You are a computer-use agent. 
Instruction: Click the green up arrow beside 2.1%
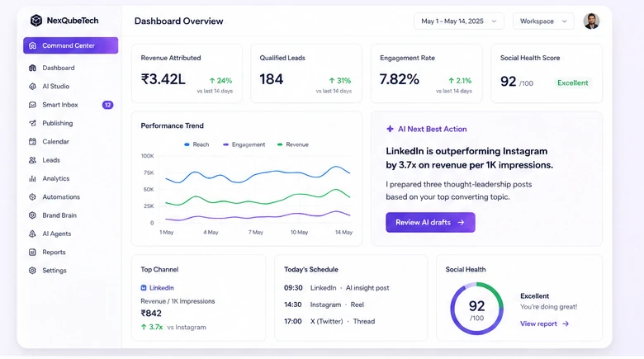click(x=451, y=81)
